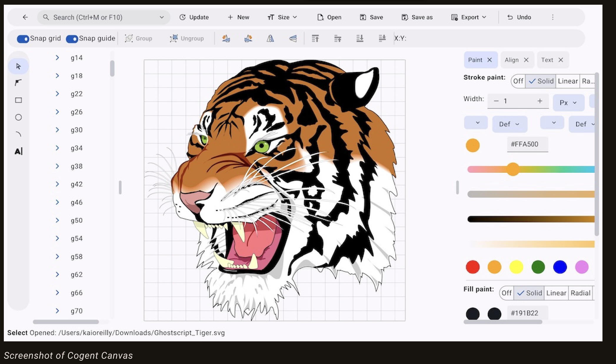Set stroke paint to Solid

pos(541,81)
